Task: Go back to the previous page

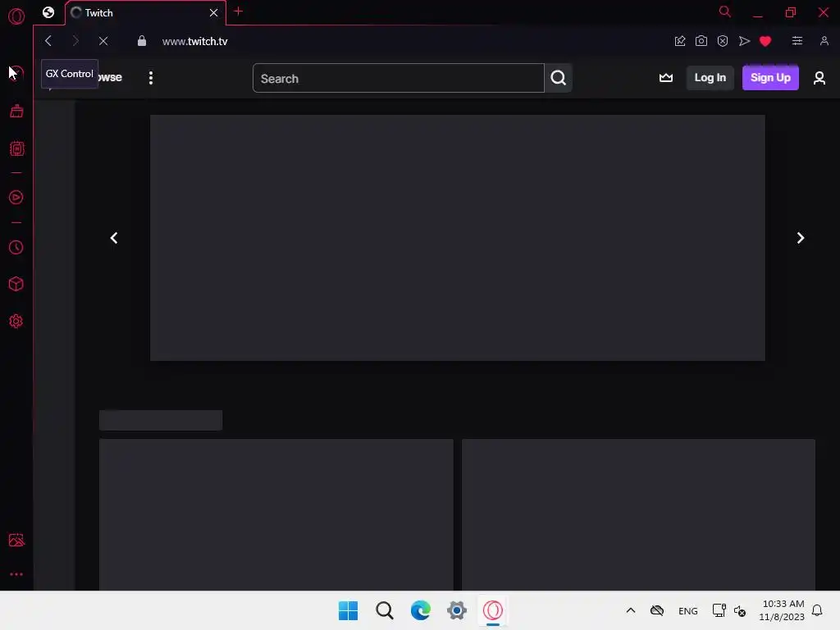Action: pyautogui.click(x=48, y=41)
